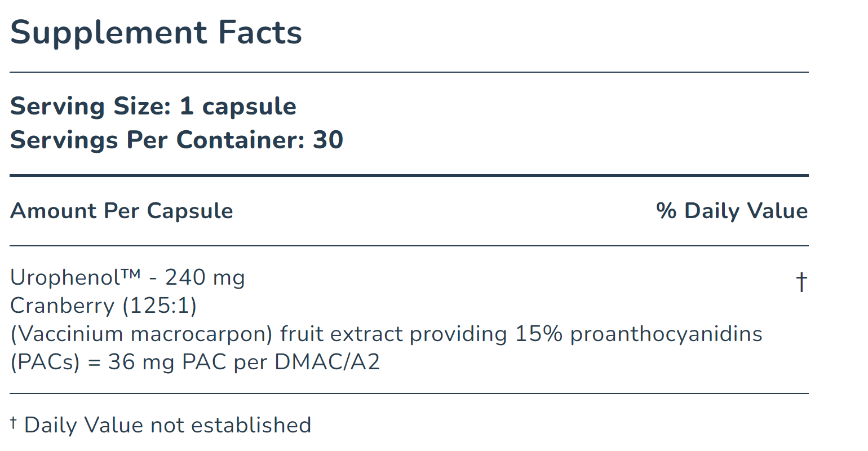
Task: Click the small dagger before the footnote
Action: (x=14, y=422)
